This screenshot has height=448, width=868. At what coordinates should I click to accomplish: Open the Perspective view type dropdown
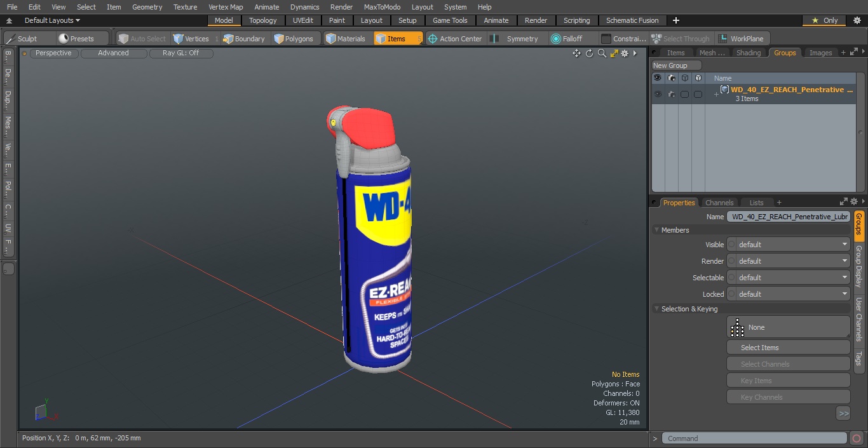point(53,53)
